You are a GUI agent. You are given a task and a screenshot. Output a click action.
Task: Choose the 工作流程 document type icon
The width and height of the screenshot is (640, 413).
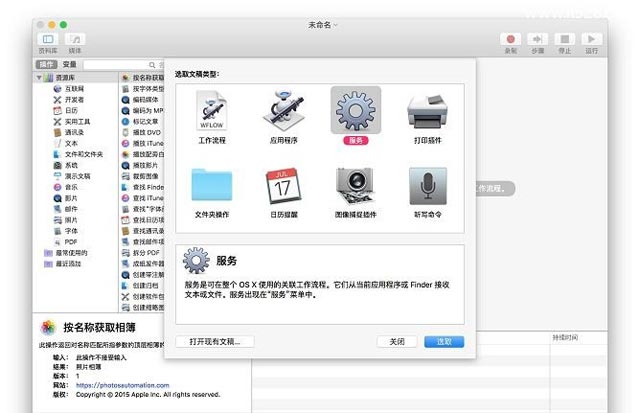(211, 111)
